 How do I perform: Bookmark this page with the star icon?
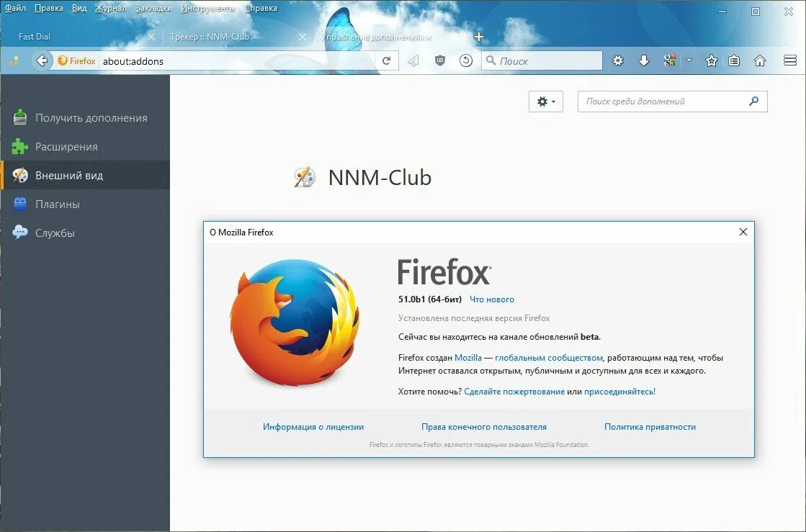tap(712, 60)
